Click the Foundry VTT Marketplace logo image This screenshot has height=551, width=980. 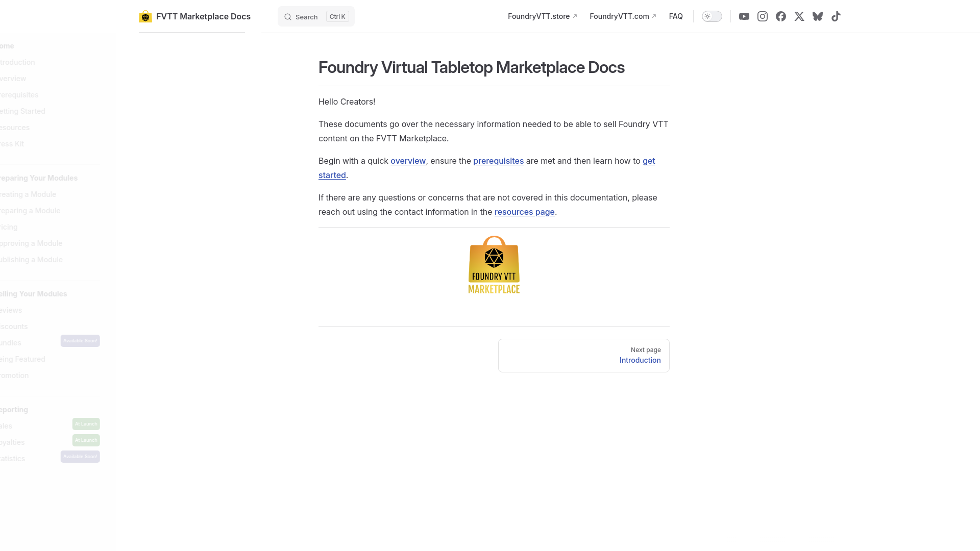494,265
